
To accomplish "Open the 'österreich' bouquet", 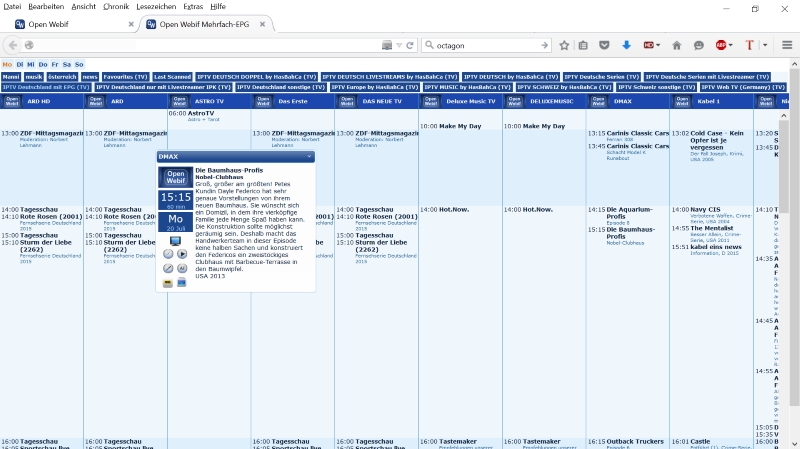I will click(62, 77).
